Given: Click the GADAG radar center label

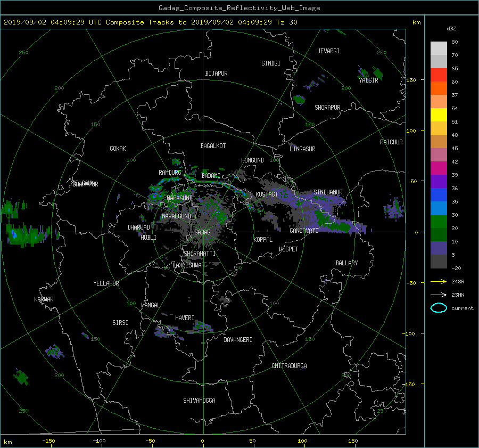Looking at the screenshot, I should [202, 232].
